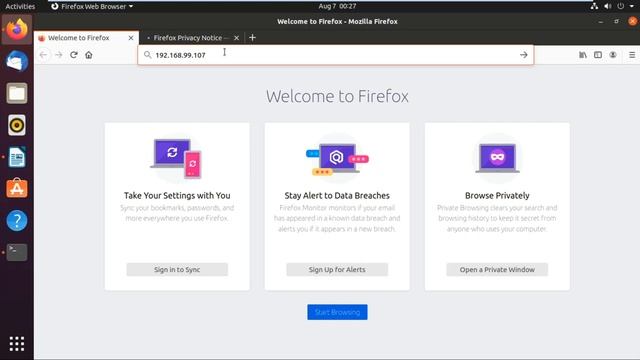The width and height of the screenshot is (640, 360).
Task: Expand the system menu arrow in top bar
Action: tap(632, 6)
